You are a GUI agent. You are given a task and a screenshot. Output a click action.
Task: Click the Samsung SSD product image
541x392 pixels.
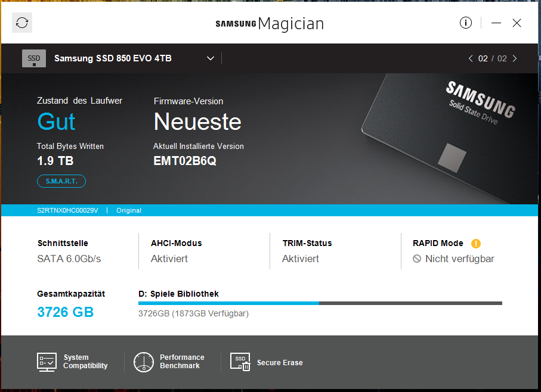[x=449, y=138]
